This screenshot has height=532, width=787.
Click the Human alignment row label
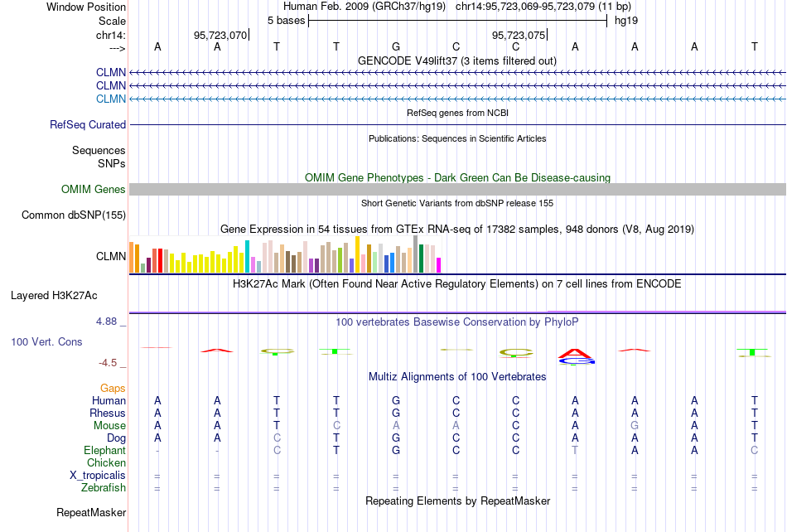tap(109, 400)
